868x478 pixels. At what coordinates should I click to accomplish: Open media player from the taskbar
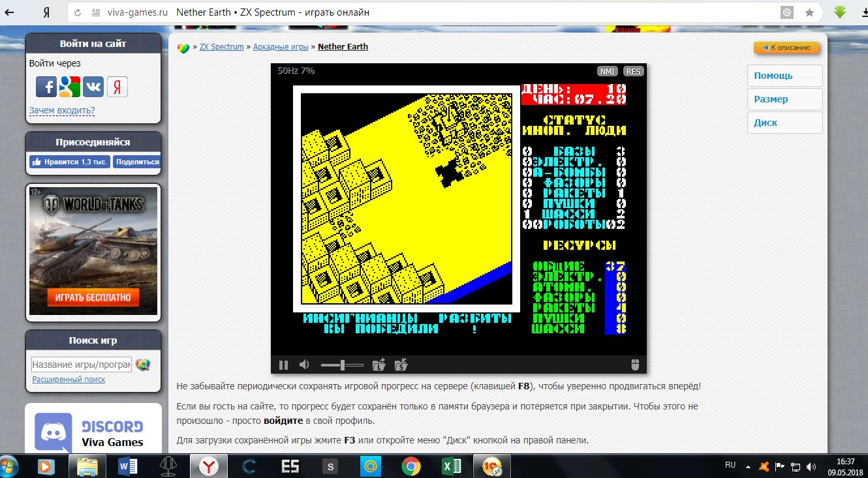(x=45, y=466)
